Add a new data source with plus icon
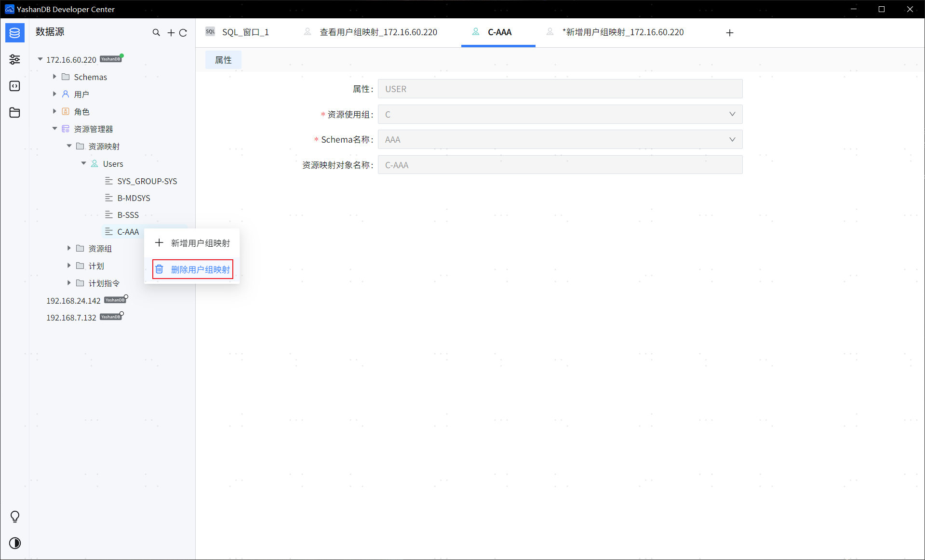Image resolution: width=925 pixels, height=560 pixels. (x=171, y=32)
